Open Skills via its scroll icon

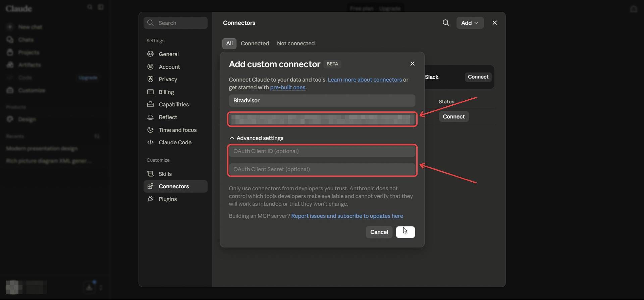click(x=151, y=174)
